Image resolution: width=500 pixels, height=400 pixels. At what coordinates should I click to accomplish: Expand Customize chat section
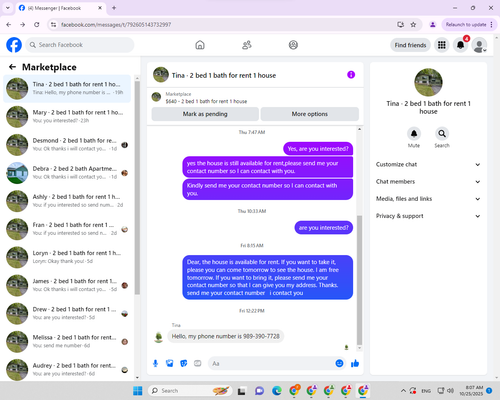point(428,164)
